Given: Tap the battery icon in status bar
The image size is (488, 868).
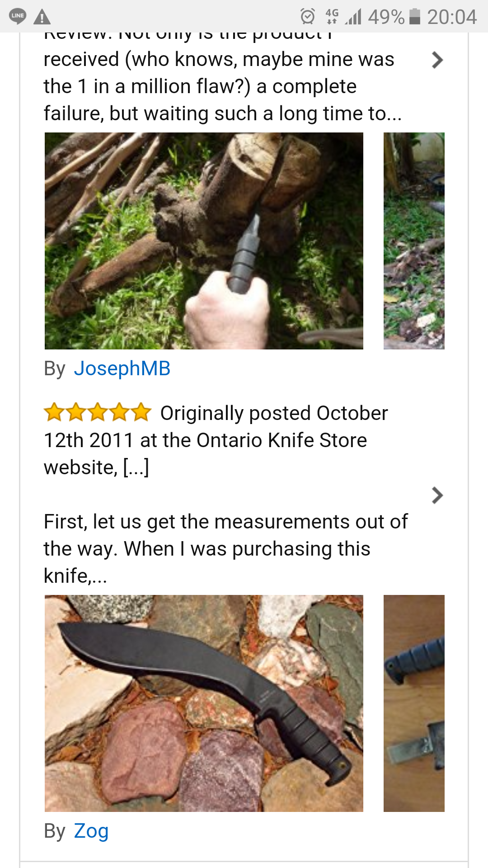Looking at the screenshot, I should [x=415, y=17].
